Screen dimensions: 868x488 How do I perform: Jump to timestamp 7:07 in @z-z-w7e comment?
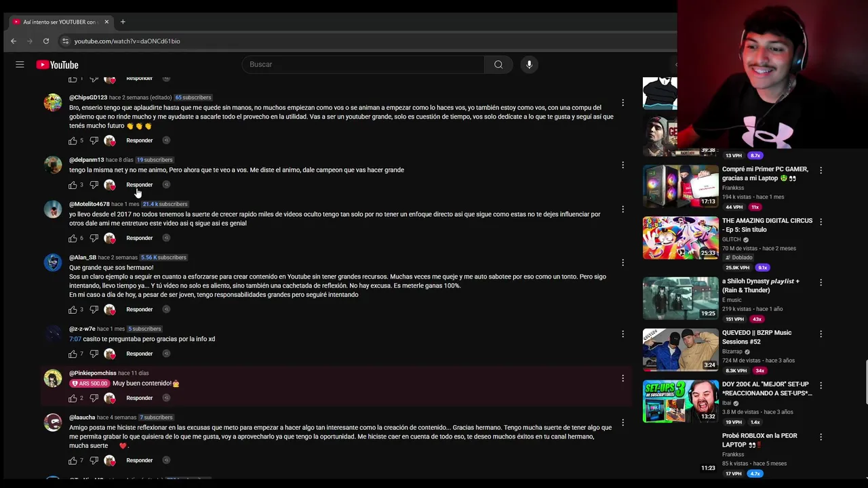coord(75,339)
